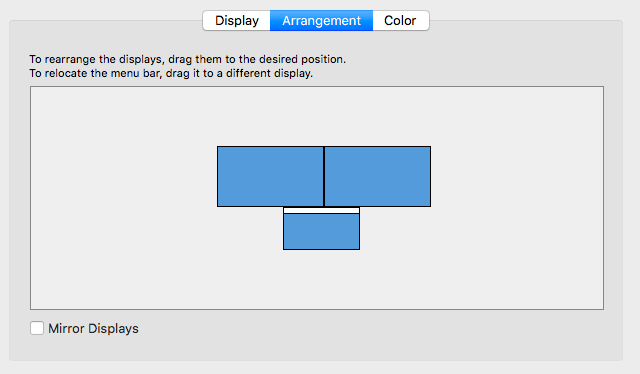Enable the Mirror Displays checkbox
This screenshot has width=640, height=374.
pos(37,328)
